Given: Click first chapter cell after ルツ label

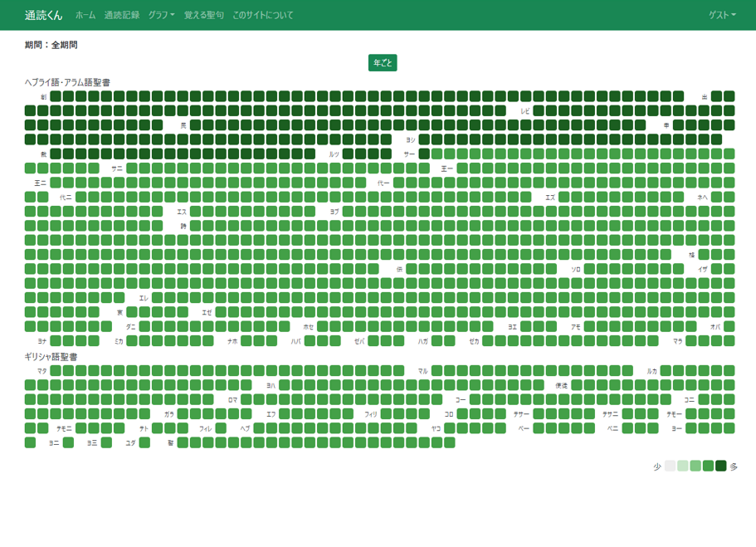Looking at the screenshot, I should 348,154.
